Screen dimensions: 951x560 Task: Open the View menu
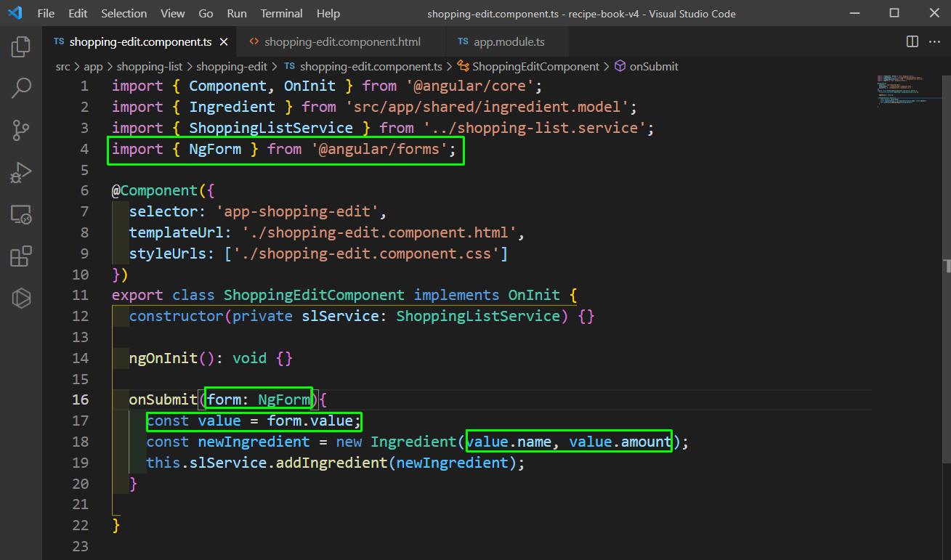pyautogui.click(x=173, y=13)
